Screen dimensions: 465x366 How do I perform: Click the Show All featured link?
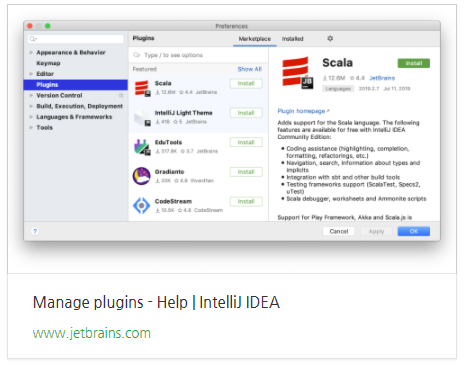[249, 69]
